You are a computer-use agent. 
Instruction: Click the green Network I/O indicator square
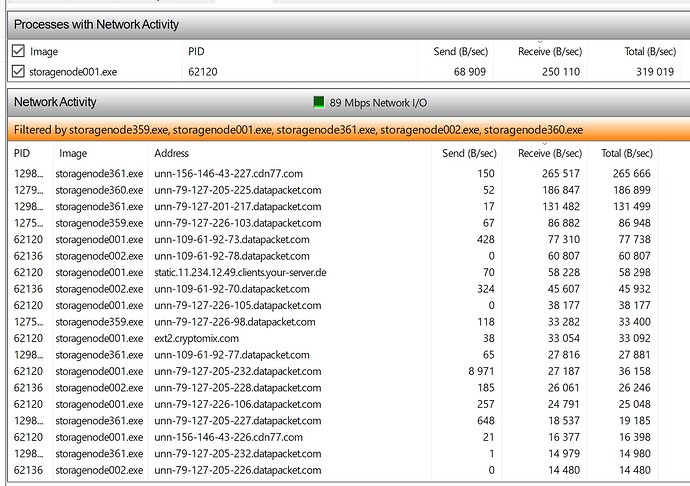coord(321,102)
